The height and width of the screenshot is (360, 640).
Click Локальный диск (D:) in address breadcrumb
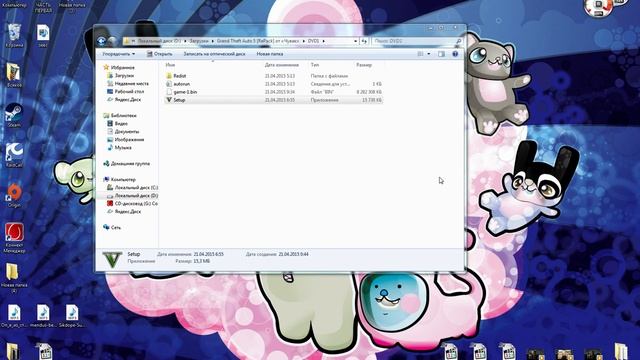pyautogui.click(x=159, y=41)
